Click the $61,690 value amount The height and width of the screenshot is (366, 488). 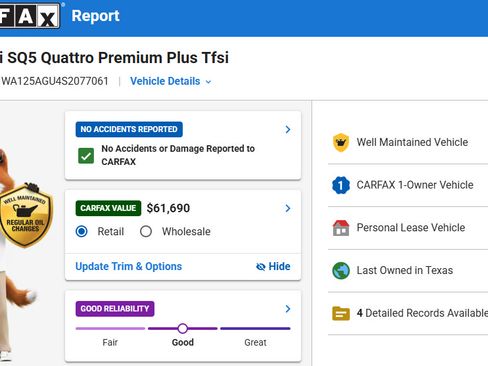(168, 208)
